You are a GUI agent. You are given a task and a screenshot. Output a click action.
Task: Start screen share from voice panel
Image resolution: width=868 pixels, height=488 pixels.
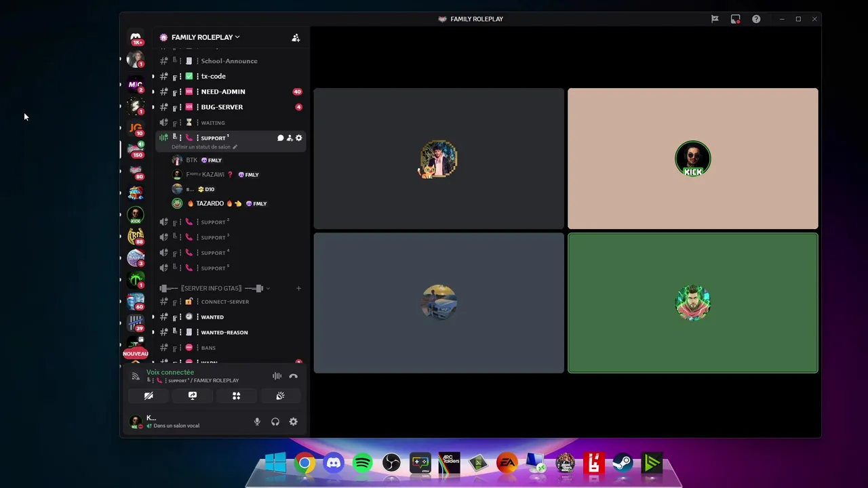tap(193, 396)
